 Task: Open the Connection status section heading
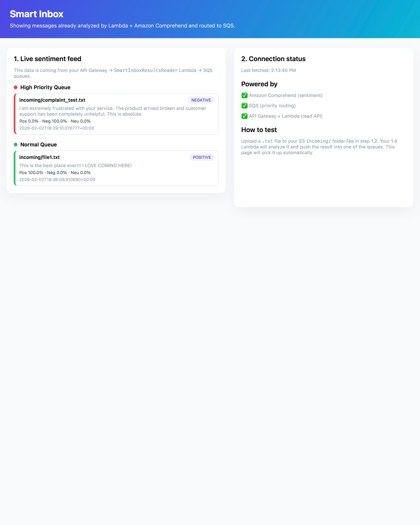(273, 59)
